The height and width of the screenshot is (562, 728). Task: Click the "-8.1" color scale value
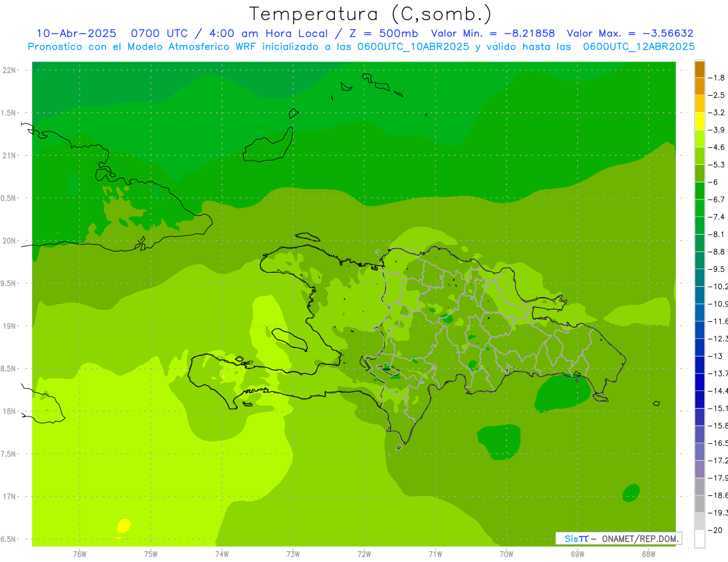pos(716,234)
